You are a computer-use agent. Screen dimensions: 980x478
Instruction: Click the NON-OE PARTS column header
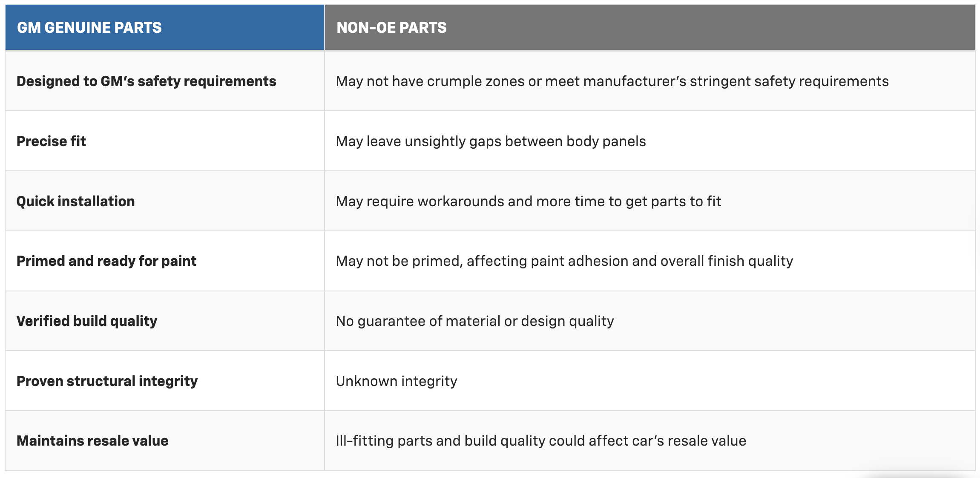click(391, 28)
